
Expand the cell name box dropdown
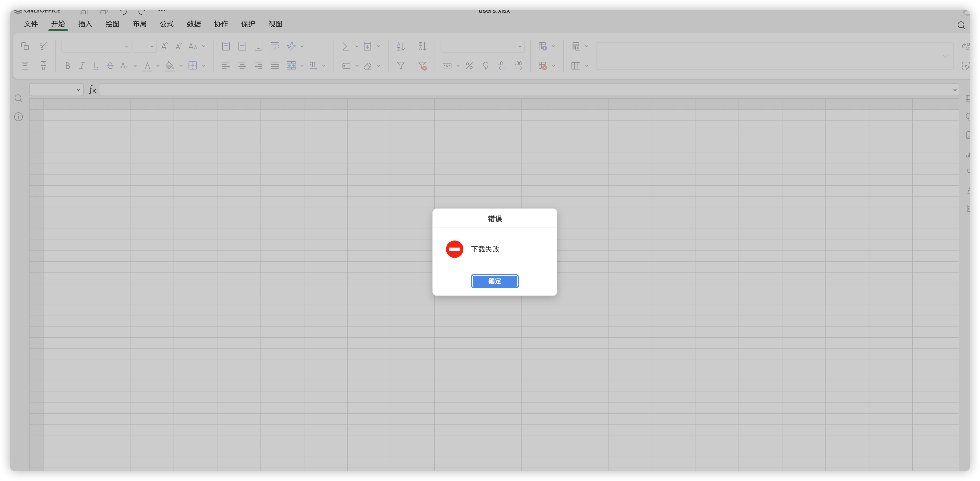78,90
